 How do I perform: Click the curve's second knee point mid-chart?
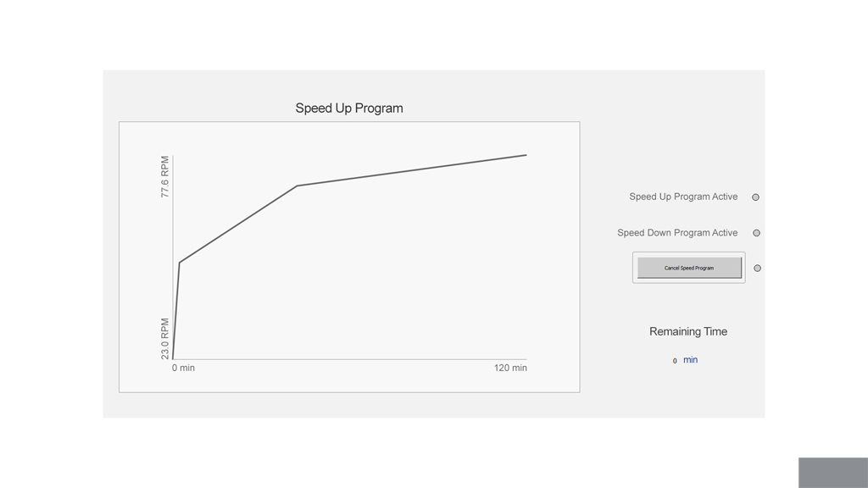click(298, 186)
